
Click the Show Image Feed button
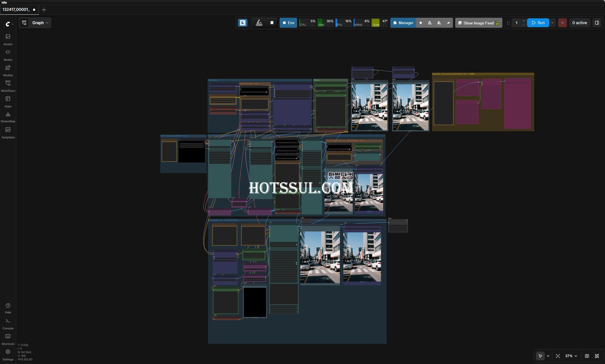(479, 23)
